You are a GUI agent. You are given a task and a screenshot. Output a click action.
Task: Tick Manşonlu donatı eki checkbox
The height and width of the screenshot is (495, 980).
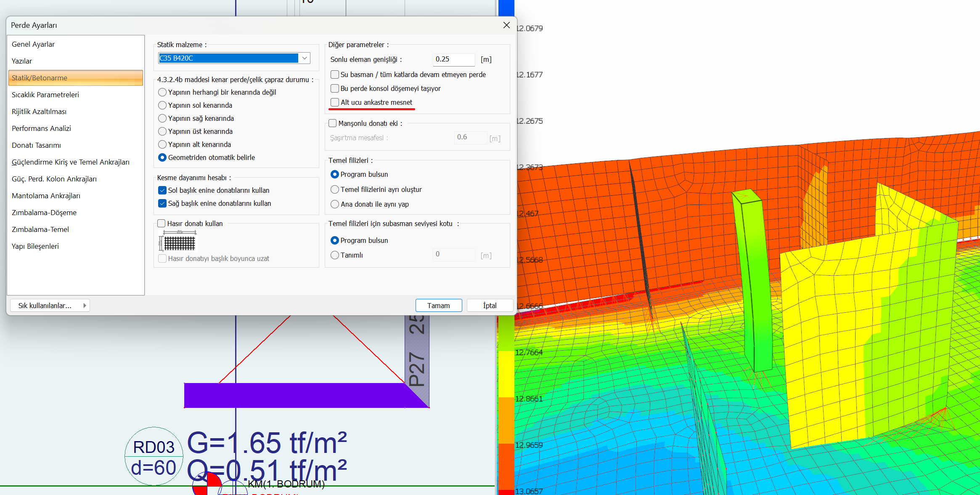(333, 123)
